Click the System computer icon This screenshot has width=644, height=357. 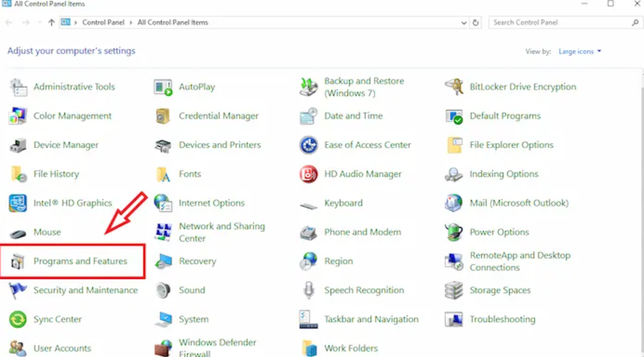[163, 320]
